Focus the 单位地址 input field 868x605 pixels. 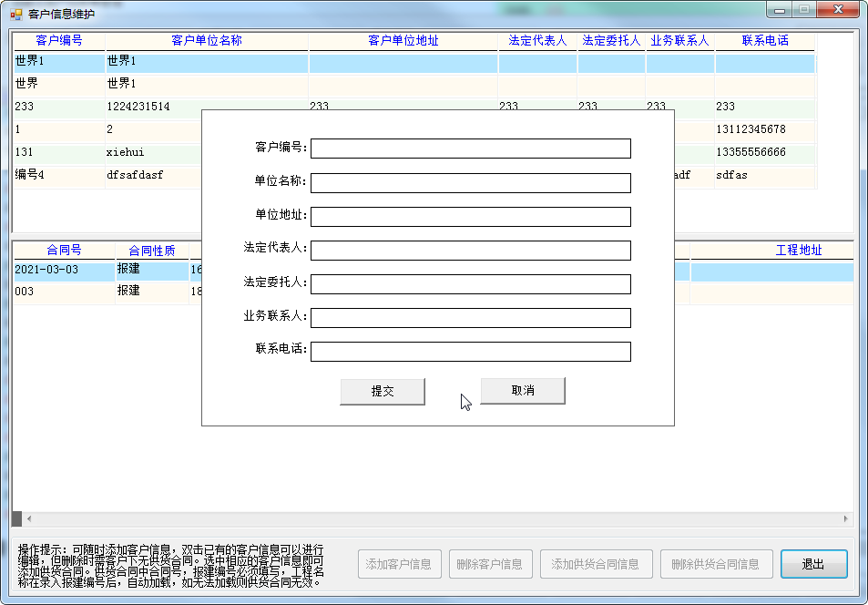click(x=470, y=217)
